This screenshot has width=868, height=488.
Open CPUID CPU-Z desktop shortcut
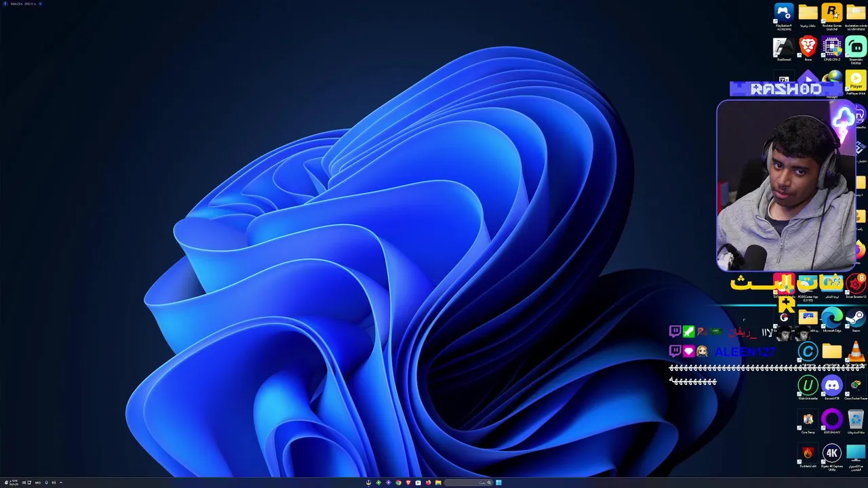point(832,46)
